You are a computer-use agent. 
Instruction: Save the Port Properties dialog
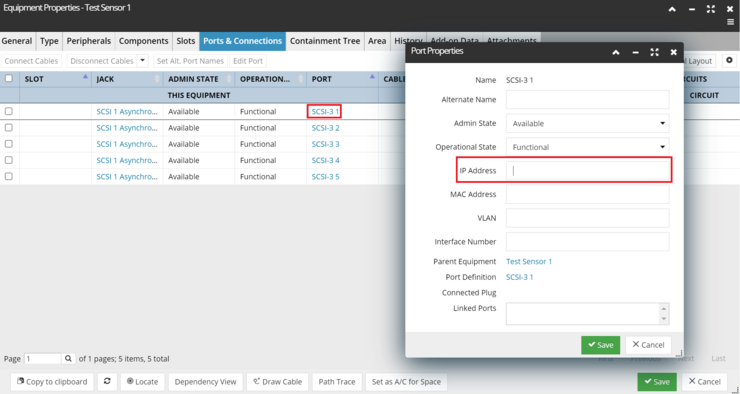pyautogui.click(x=600, y=345)
